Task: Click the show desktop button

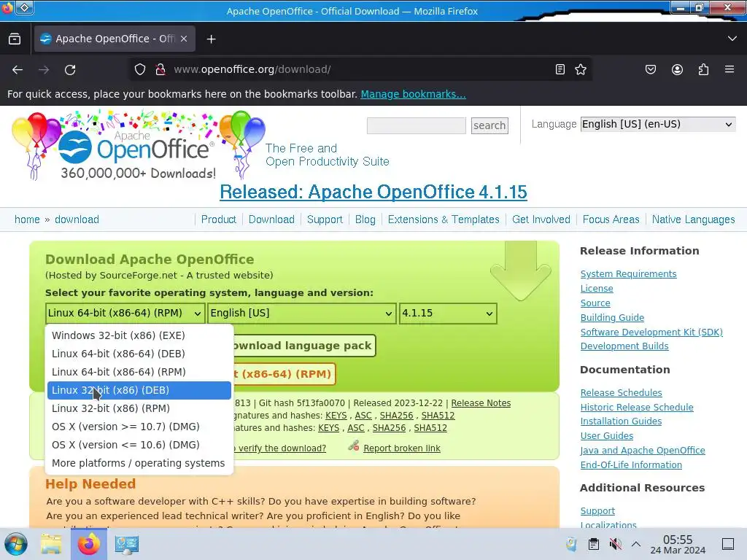Action: point(728,544)
